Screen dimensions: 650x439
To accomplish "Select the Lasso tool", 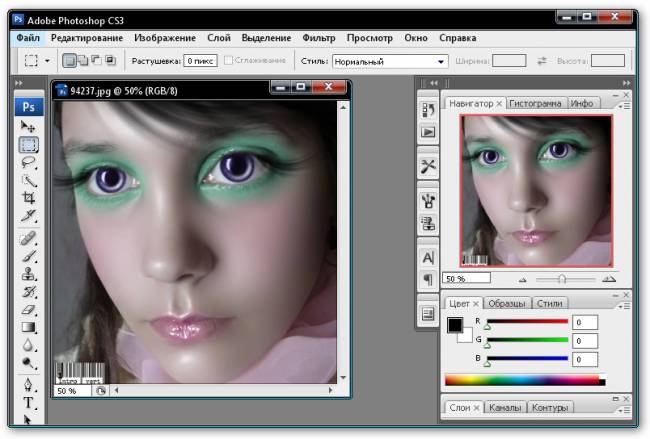I will 29,162.
